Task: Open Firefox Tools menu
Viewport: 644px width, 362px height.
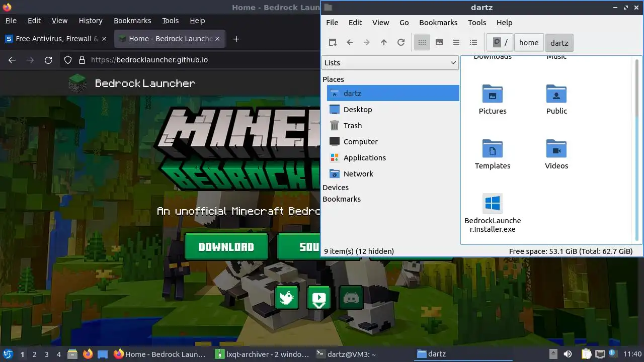Action: [x=170, y=21]
